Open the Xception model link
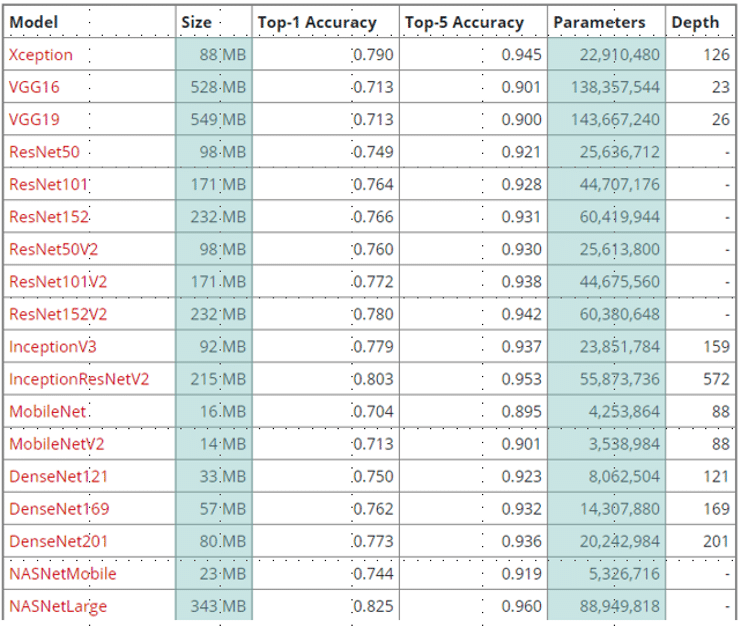The width and height of the screenshot is (742, 628). 41,55
